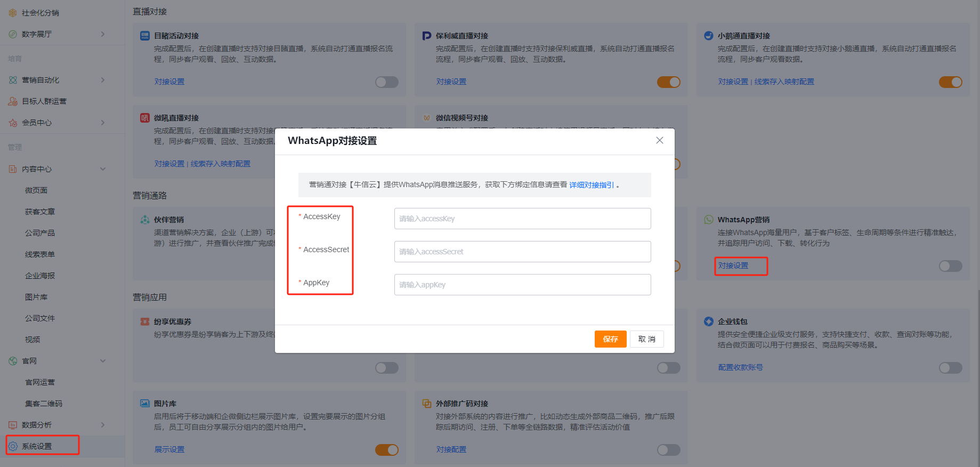Image resolution: width=980 pixels, height=467 pixels.
Task: Open 小鹅通 线索存入映射配置 link
Action: click(784, 82)
